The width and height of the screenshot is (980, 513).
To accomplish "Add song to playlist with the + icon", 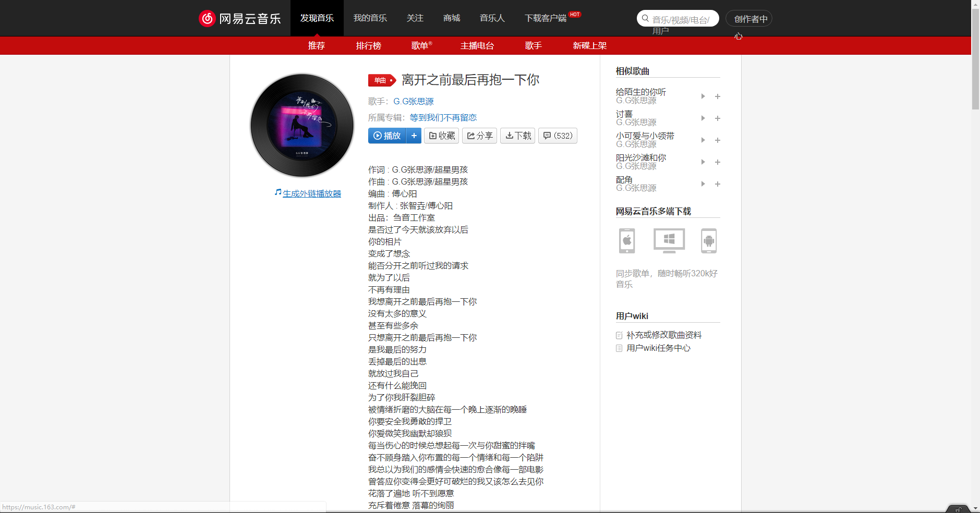I will (414, 136).
